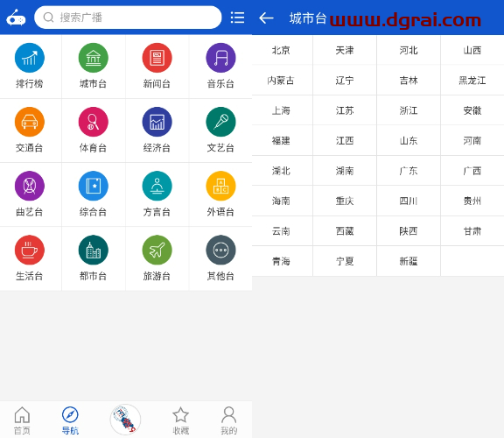Select 北京 in the city list
Screen dimensions: 504x438
[281, 51]
